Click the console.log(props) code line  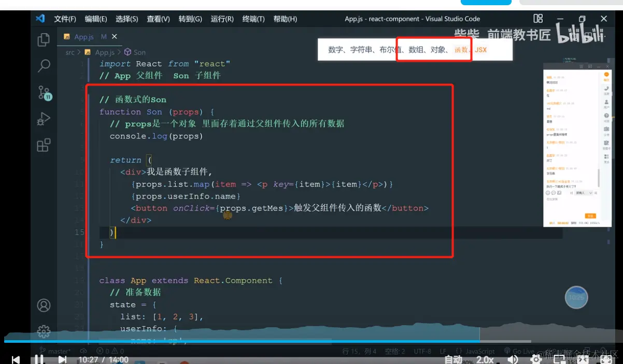[x=156, y=136]
